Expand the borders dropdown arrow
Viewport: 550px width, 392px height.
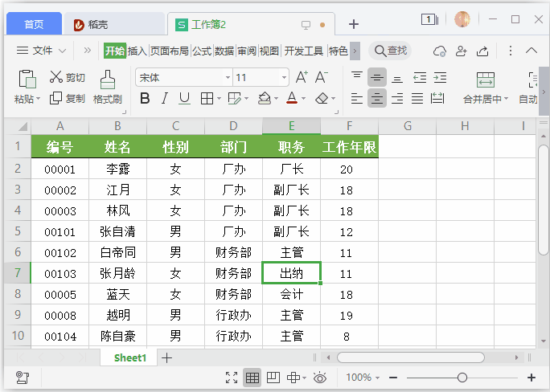[219, 99]
